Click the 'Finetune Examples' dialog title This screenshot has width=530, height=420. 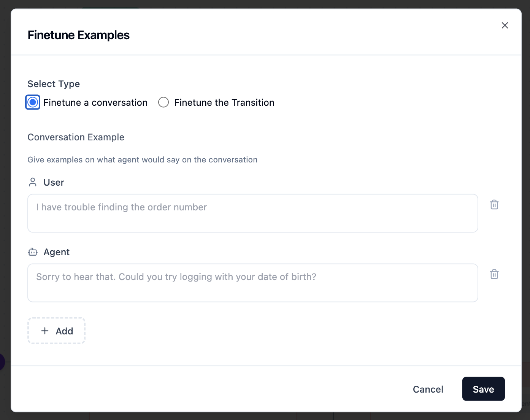(x=78, y=35)
